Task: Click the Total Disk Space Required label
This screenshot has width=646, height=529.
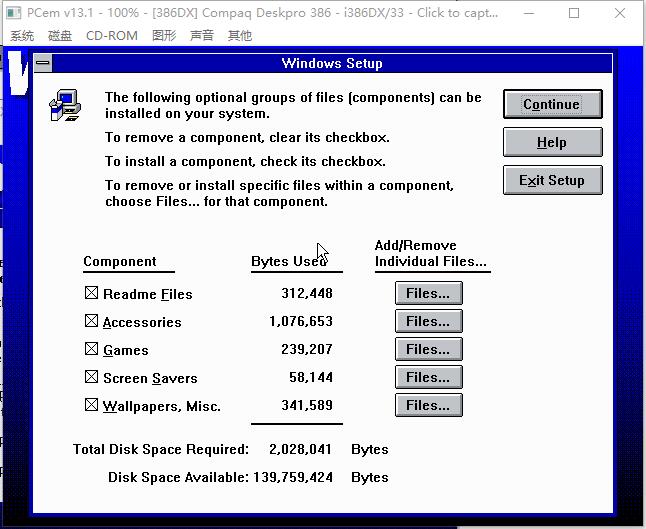Action: (x=161, y=449)
